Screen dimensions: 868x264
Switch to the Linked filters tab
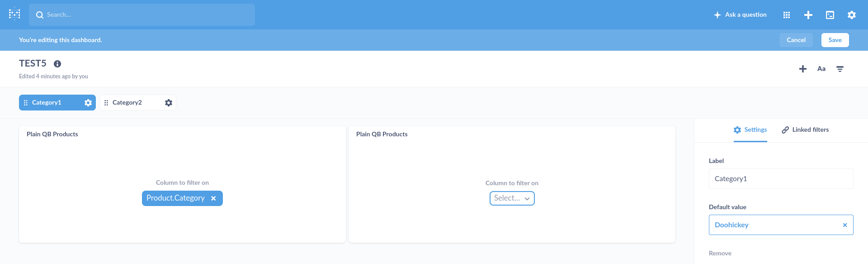(x=805, y=130)
